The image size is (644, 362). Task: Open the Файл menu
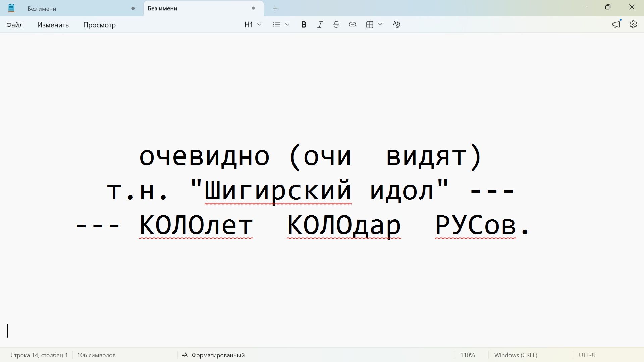[x=14, y=25]
